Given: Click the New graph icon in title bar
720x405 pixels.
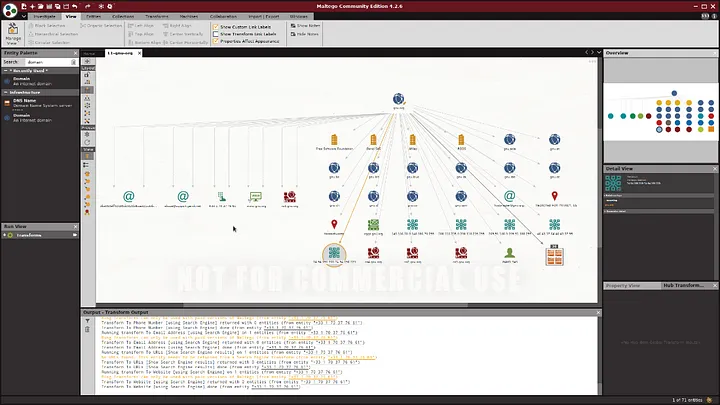Looking at the screenshot, I should pos(24,6).
